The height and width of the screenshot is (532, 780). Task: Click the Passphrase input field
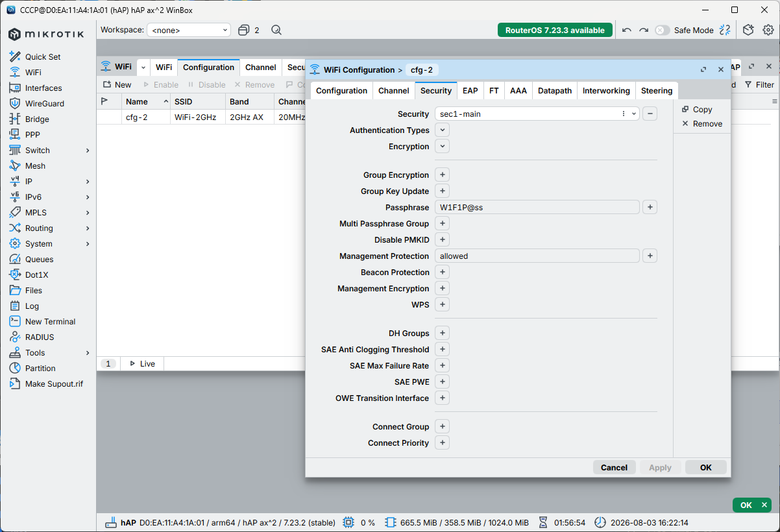537,208
